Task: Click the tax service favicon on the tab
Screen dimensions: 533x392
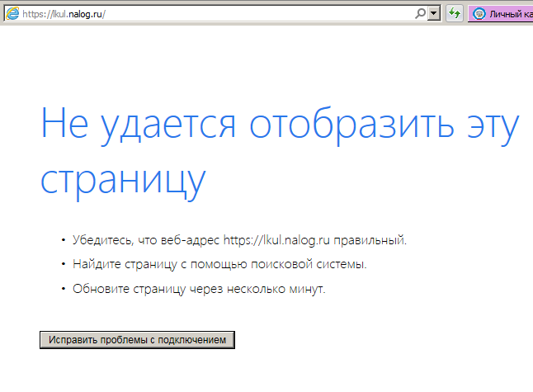Action: pos(479,14)
